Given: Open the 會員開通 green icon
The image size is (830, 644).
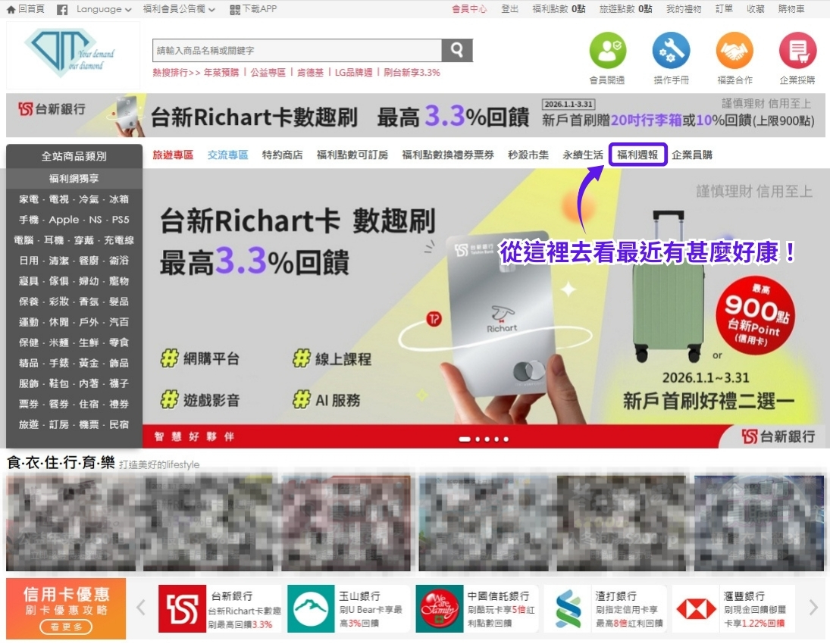Looking at the screenshot, I should coord(607,51).
